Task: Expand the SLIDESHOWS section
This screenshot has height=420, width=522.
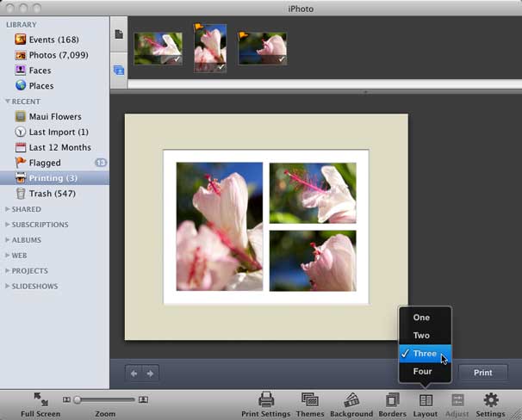Action: [8, 286]
